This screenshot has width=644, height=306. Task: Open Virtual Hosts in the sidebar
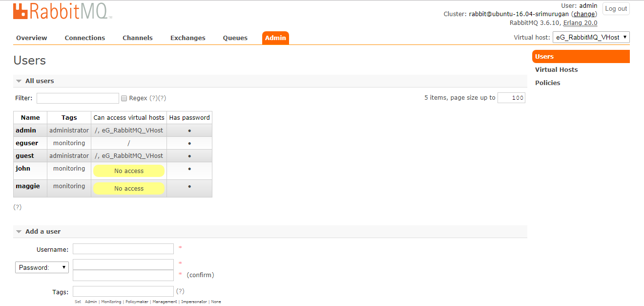point(556,70)
